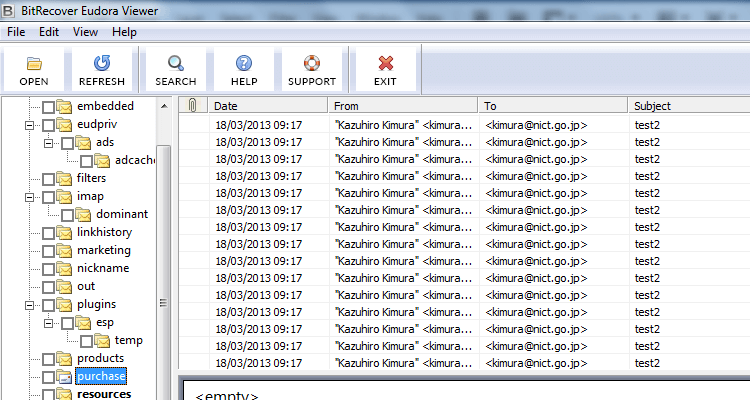Check the marketing folder checkbox
750x400 pixels.
coord(48,251)
